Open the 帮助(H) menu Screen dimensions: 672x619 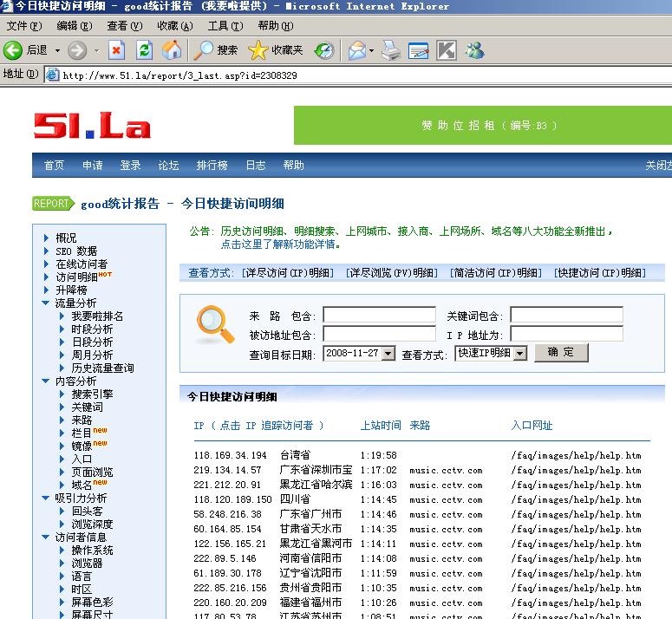pyautogui.click(x=275, y=26)
